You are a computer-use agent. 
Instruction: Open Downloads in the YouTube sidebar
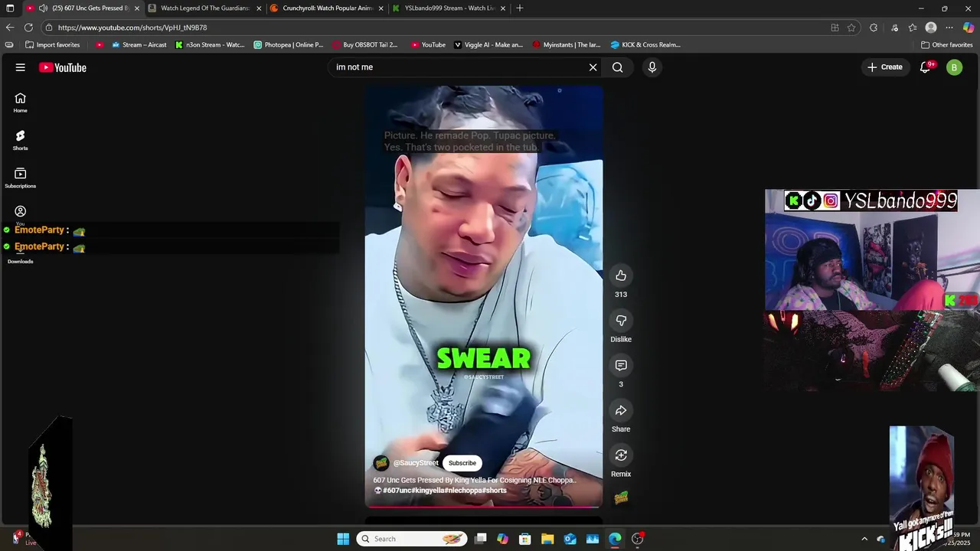[20, 257]
